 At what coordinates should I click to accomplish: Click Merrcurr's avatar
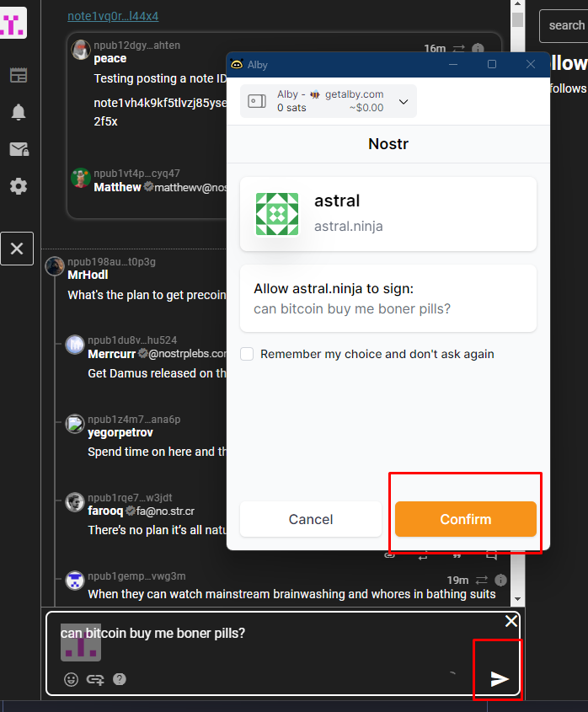tap(75, 345)
